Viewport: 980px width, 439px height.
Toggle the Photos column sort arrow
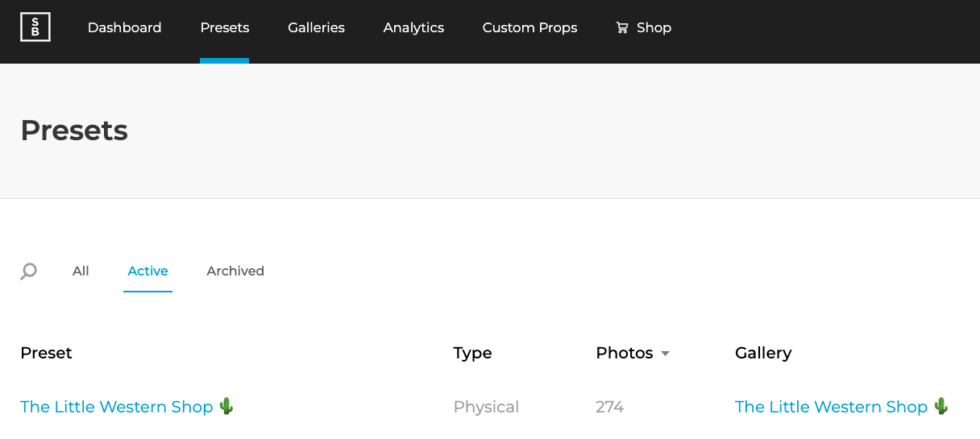(x=665, y=354)
